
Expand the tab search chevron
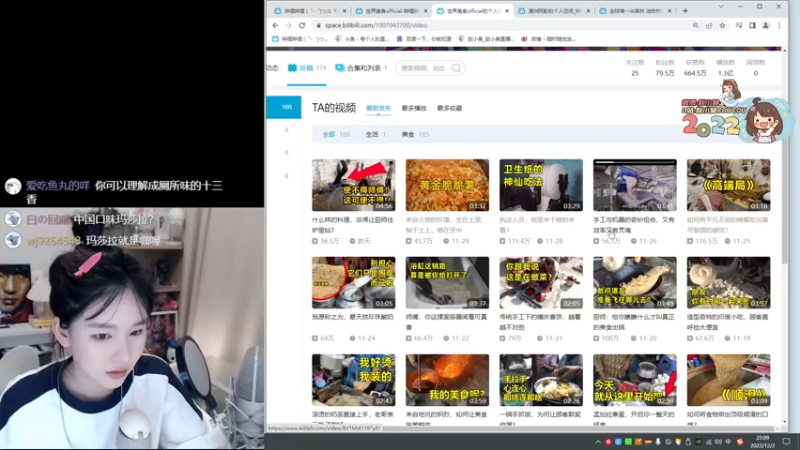pos(721,7)
